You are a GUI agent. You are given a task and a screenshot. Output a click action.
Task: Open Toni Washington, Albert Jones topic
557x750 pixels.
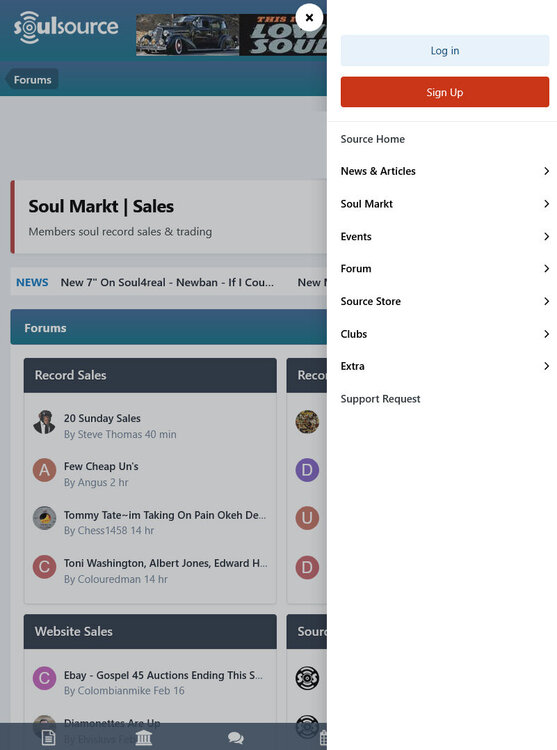click(x=166, y=563)
